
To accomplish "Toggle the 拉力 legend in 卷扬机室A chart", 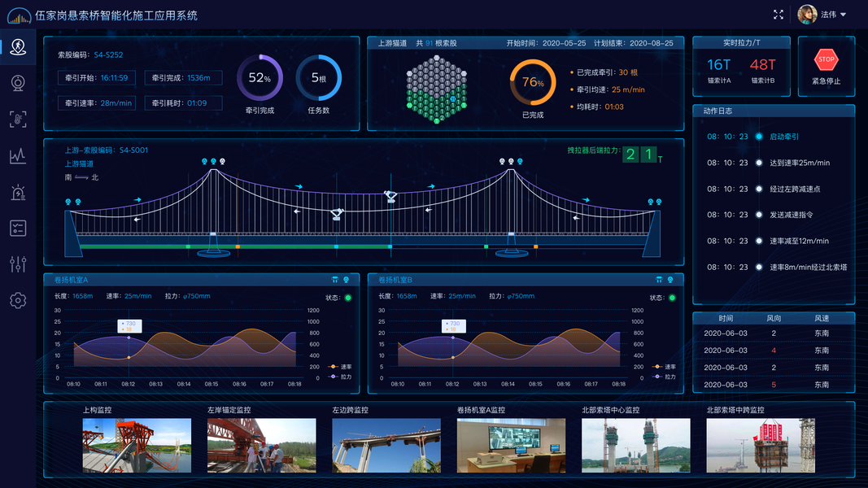I will tap(340, 377).
